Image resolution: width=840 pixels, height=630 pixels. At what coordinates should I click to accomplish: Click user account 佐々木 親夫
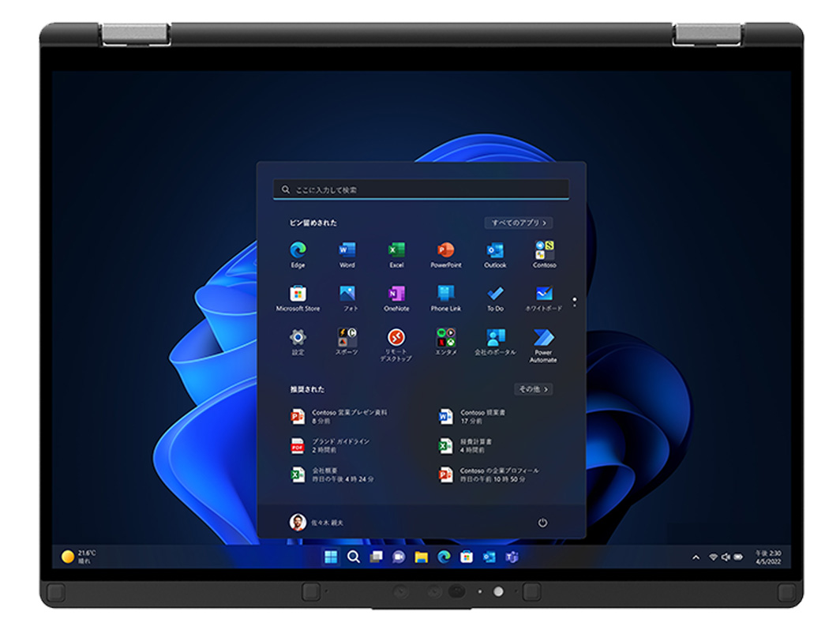[317, 523]
